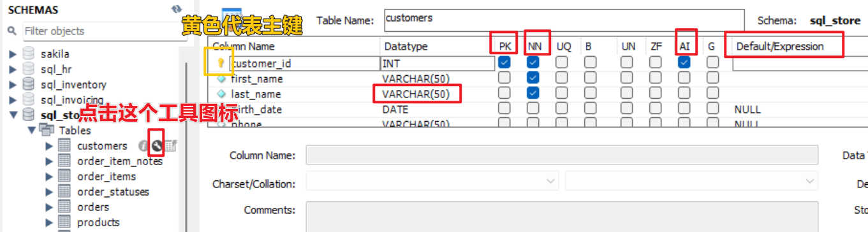Click the INT datatype cell for customer_id
Viewport: 868px width, 232px height.
click(x=437, y=64)
